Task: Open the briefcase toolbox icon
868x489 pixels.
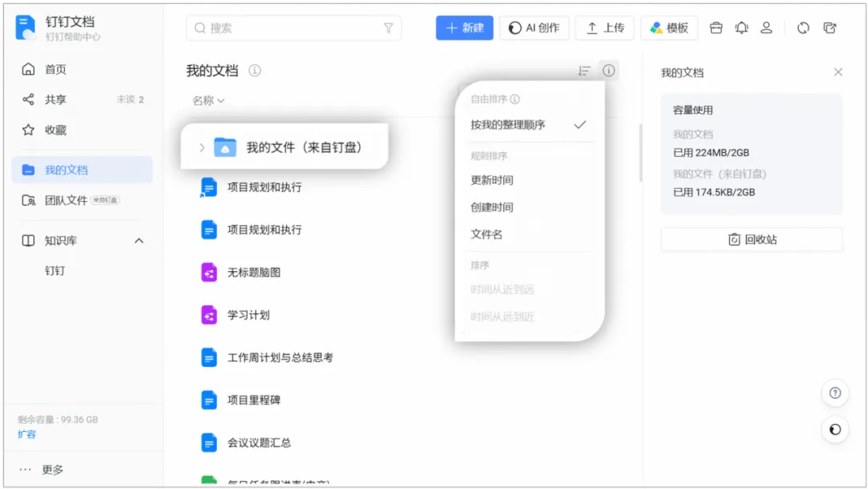Action: [x=716, y=27]
